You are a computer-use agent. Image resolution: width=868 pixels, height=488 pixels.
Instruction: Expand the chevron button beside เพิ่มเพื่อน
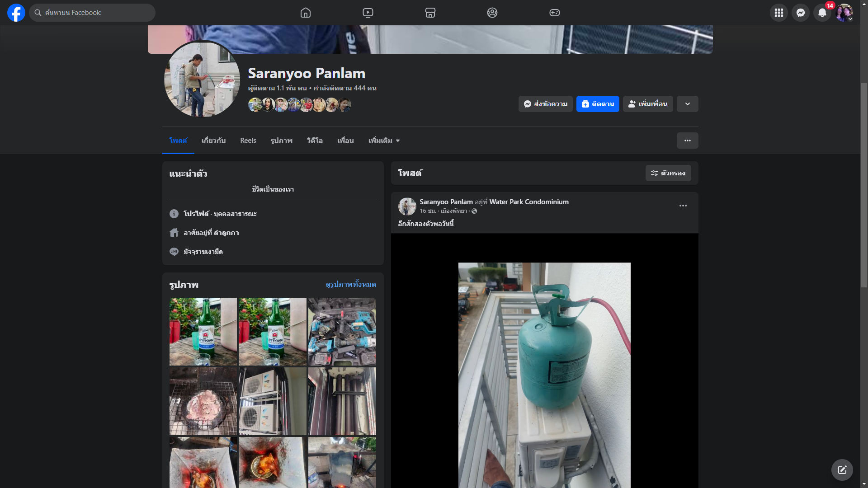pyautogui.click(x=687, y=104)
